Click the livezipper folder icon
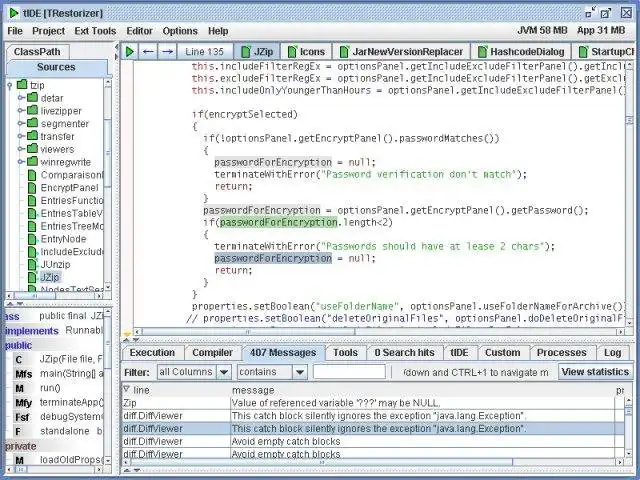The image size is (640, 480). (x=33, y=110)
